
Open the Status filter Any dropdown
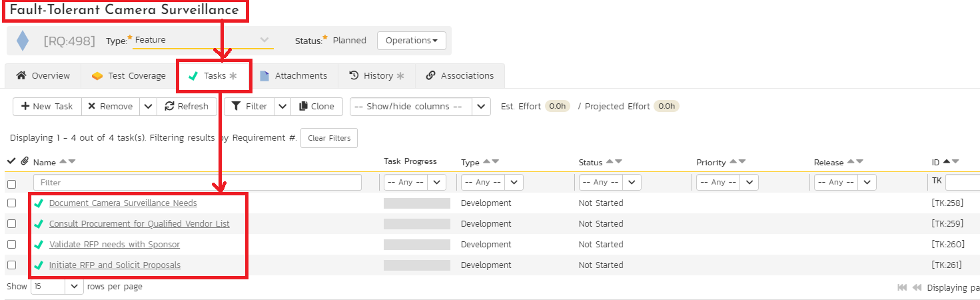coord(610,183)
